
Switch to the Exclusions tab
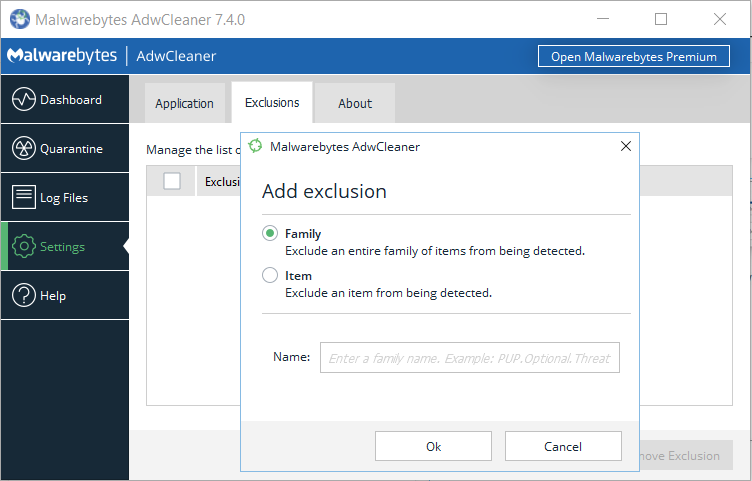272,103
